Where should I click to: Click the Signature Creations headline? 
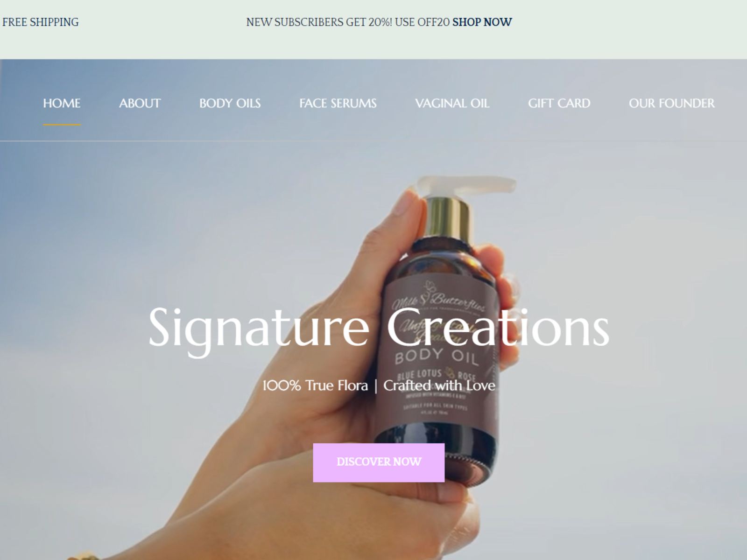coord(379,328)
